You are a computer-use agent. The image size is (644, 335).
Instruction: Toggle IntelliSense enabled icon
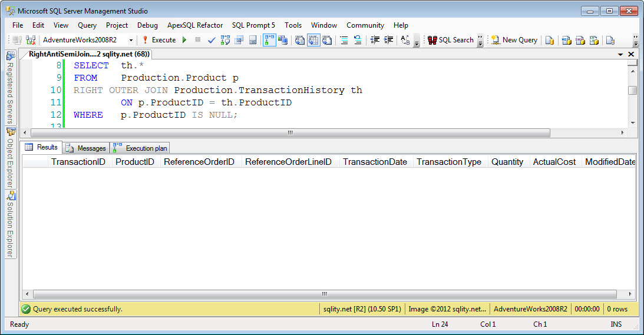click(253, 40)
